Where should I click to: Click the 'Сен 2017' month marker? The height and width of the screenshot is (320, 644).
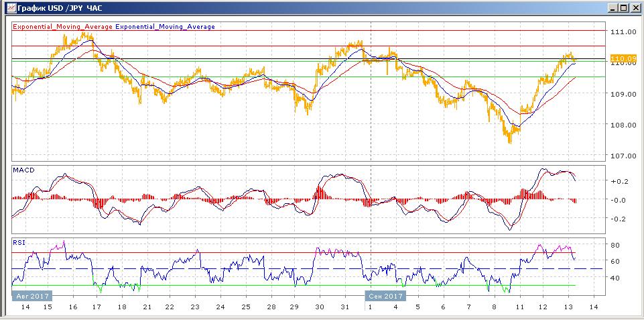(385, 296)
